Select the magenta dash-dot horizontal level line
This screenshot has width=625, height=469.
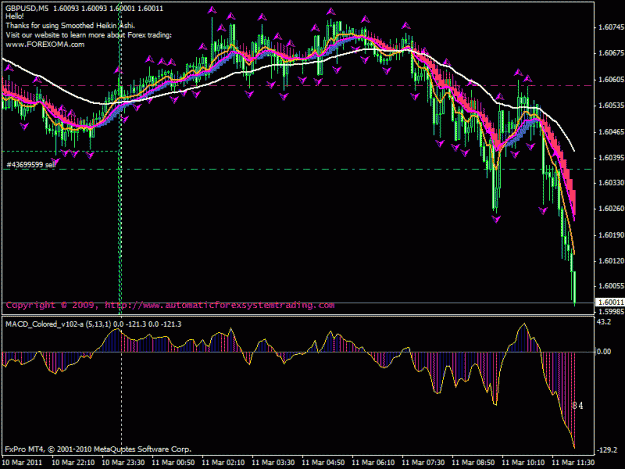tap(297, 85)
